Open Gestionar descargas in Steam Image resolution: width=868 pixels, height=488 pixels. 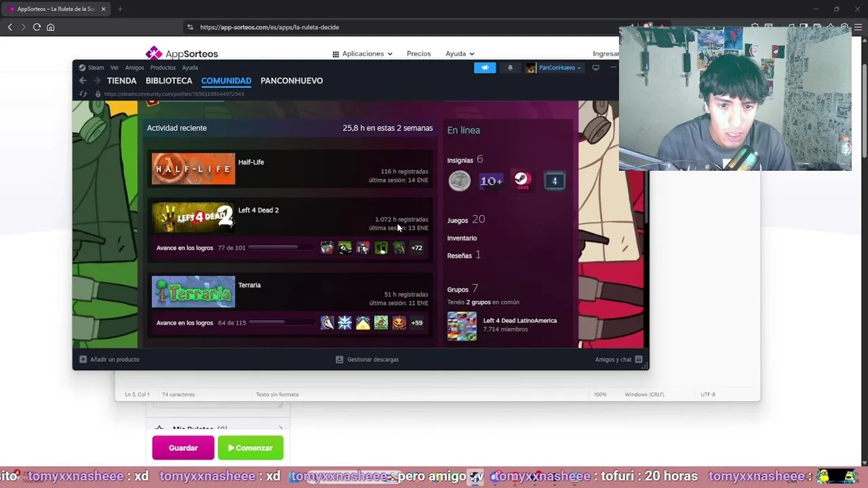tap(368, 359)
